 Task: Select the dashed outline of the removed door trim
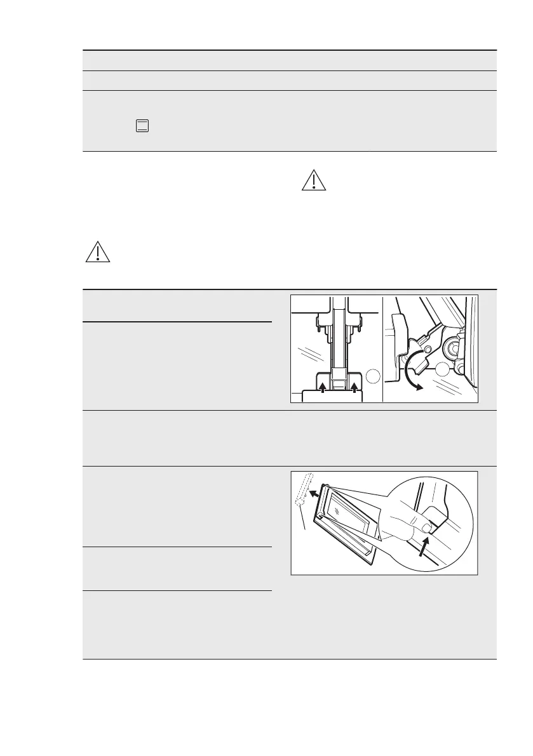tap(303, 489)
